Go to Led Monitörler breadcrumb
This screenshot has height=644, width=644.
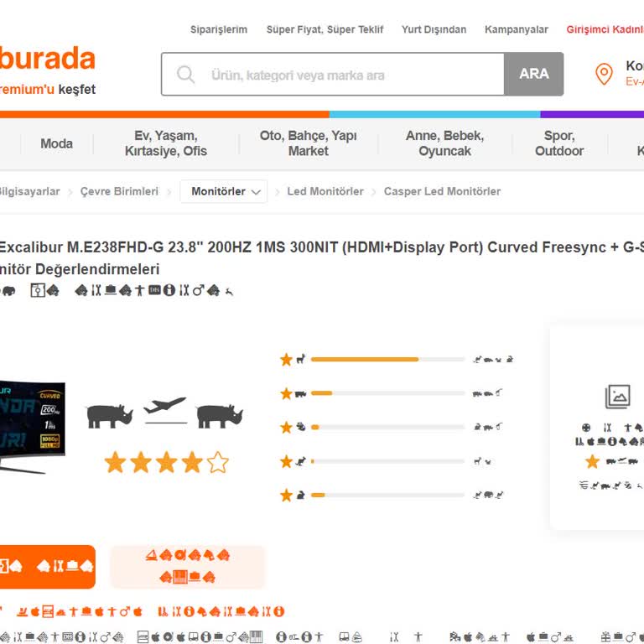(x=325, y=191)
